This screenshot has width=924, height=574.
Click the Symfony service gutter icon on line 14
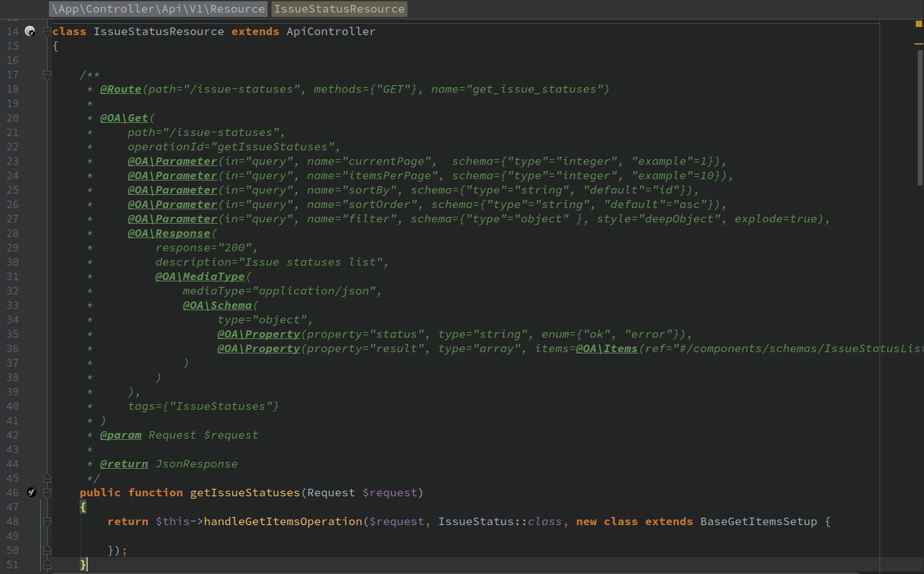[29, 31]
